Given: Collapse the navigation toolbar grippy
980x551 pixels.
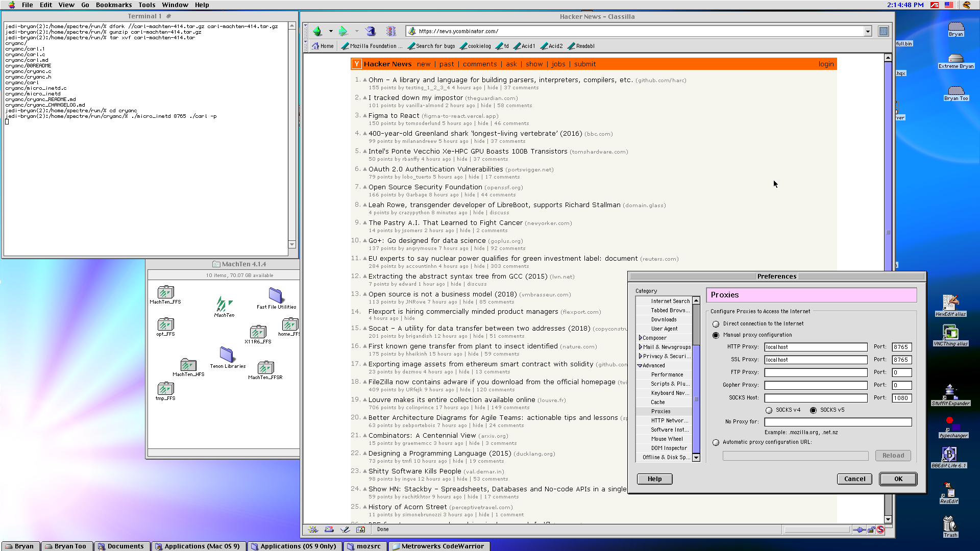Looking at the screenshot, I should pyautogui.click(x=306, y=31).
